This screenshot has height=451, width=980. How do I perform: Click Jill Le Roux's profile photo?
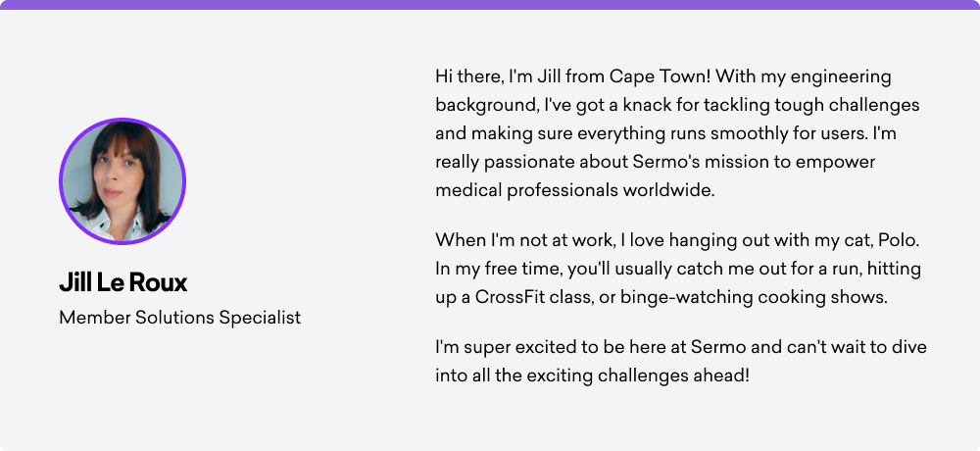click(122, 181)
